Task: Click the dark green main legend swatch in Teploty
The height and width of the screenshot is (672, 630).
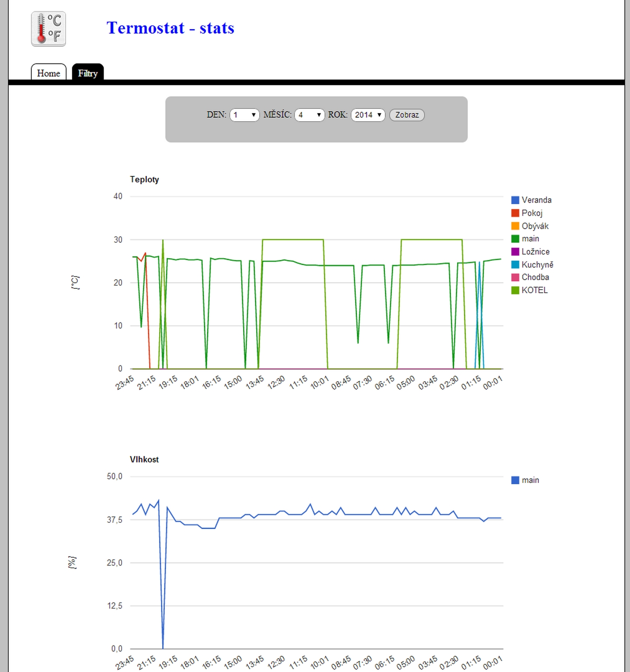Action: pyautogui.click(x=515, y=239)
